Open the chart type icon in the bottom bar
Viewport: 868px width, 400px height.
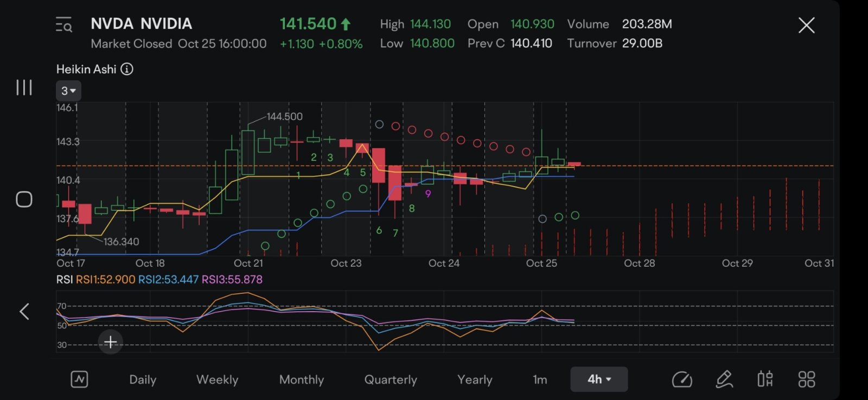(79, 379)
